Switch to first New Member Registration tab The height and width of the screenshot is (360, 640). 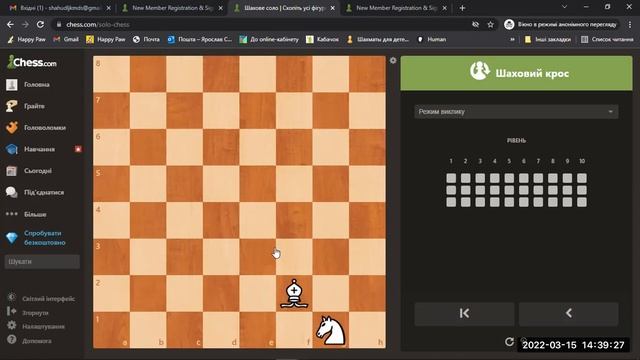[173, 8]
